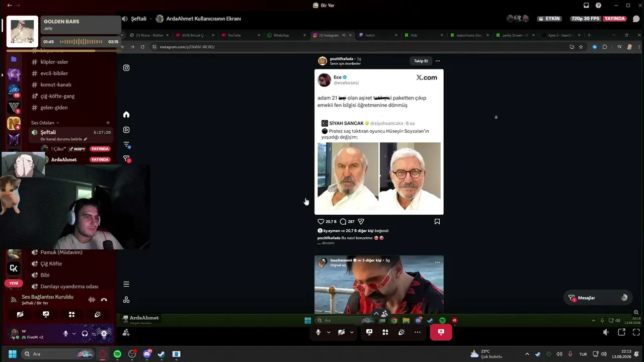The width and height of the screenshot is (644, 362).
Task: Expand microphone input options in user panel
Action: (74, 333)
